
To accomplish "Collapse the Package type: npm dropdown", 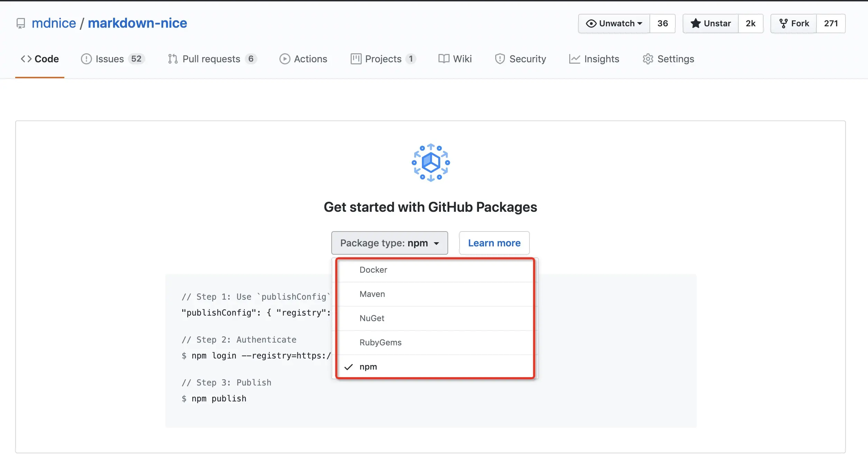I will click(x=389, y=243).
